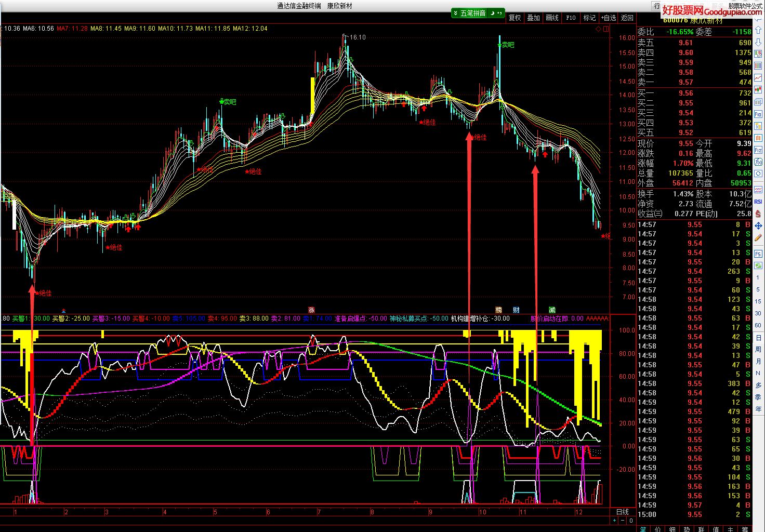Select the pencil drawing tool icon
Image resolution: width=765 pixels, height=532 pixels.
(758, 237)
